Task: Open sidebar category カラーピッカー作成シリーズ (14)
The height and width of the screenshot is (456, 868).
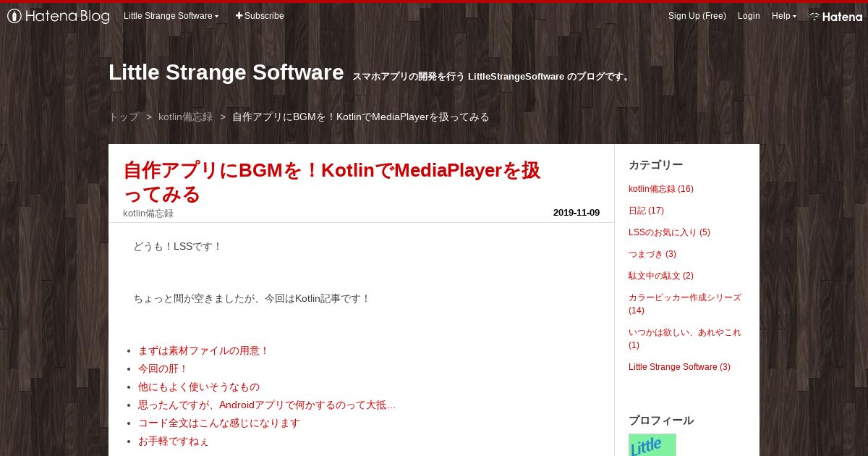Action: click(x=685, y=304)
